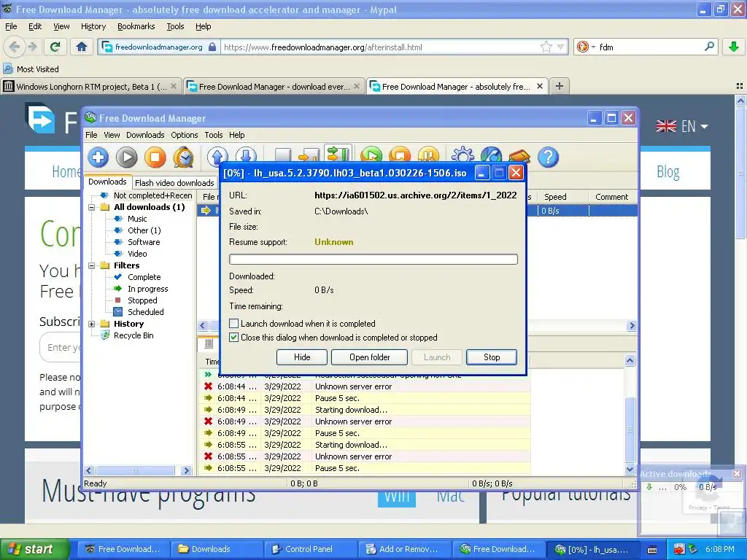The height and width of the screenshot is (560, 747).
Task: Select the In progress filter
Action: coord(147,289)
